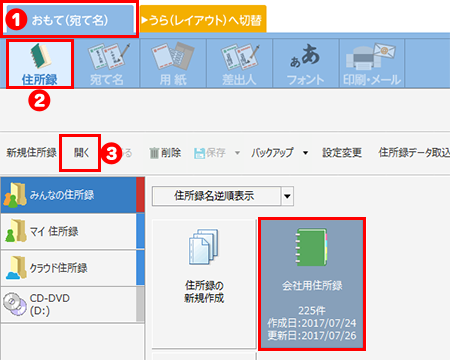
Task: Click the 新規住所録 button
Action: pyautogui.click(x=31, y=153)
